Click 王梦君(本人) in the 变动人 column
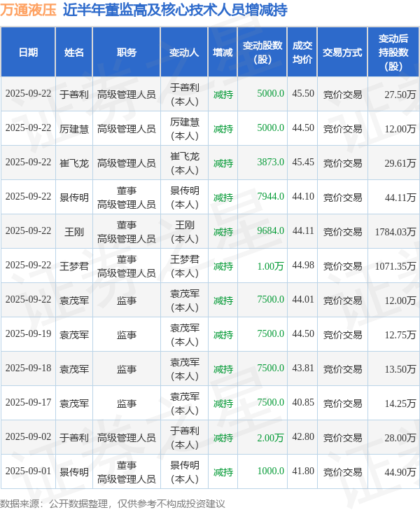Image resolution: width=420 pixels, height=510 pixels. coord(184,266)
